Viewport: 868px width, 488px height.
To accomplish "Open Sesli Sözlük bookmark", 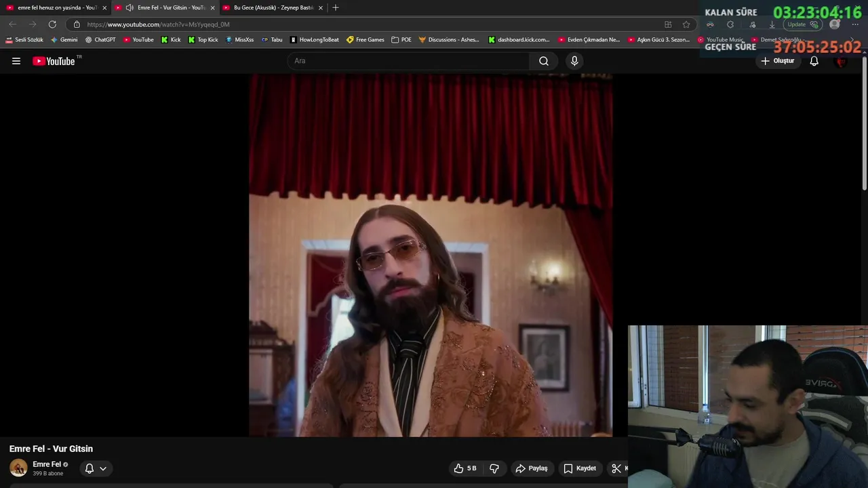I will (x=24, y=40).
